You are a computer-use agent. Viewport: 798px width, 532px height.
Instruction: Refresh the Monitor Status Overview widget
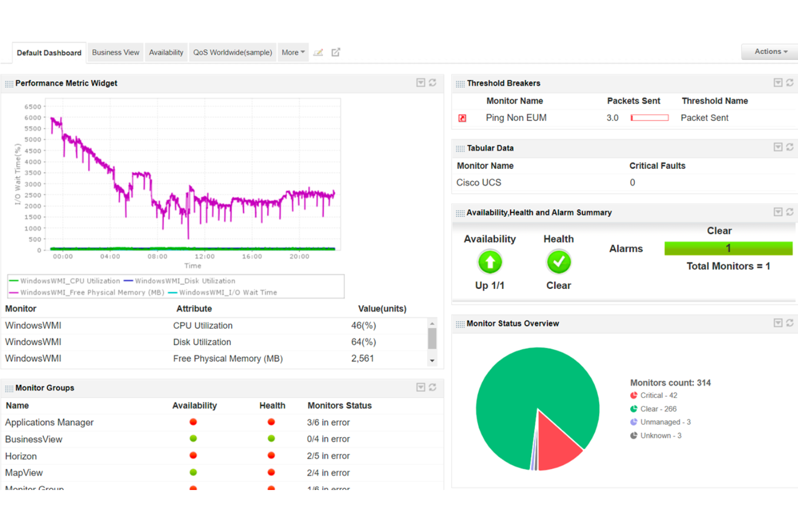[790, 323]
